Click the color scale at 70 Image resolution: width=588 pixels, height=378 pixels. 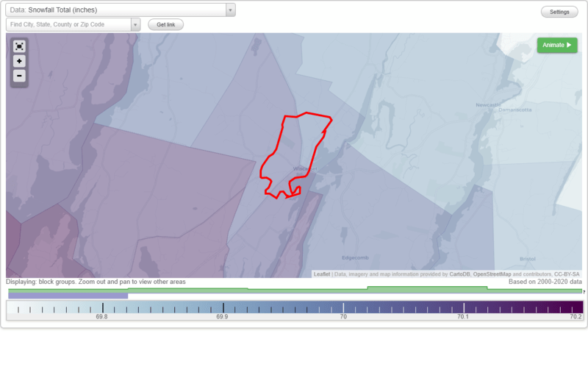[x=343, y=308]
